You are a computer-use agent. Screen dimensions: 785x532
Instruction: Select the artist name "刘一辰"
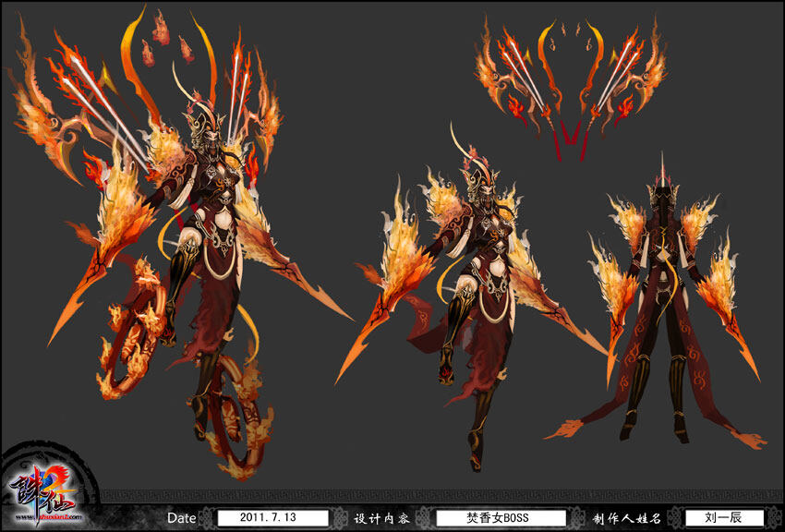(723, 517)
